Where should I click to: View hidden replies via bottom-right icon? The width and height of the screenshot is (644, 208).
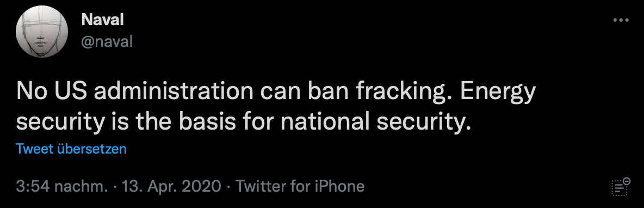[621, 187]
